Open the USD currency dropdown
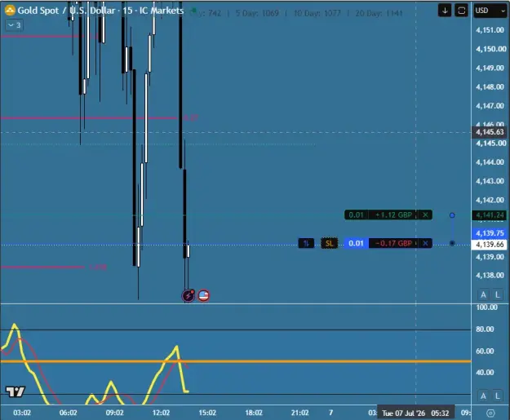The image size is (510, 420). 490,11
